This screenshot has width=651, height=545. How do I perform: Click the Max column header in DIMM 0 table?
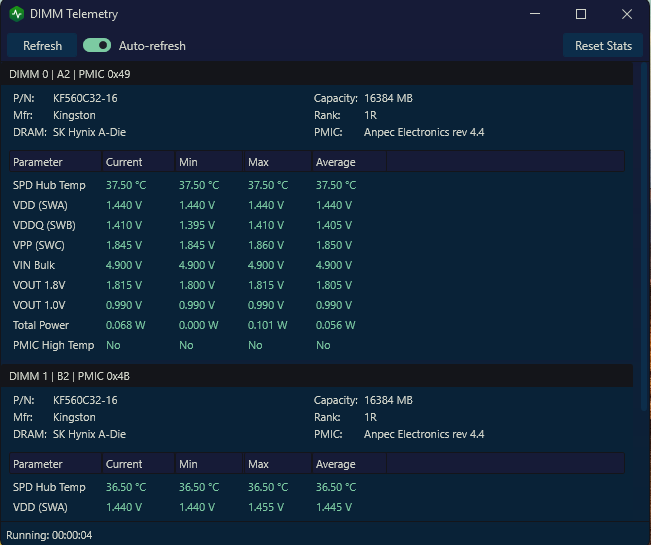(277, 162)
